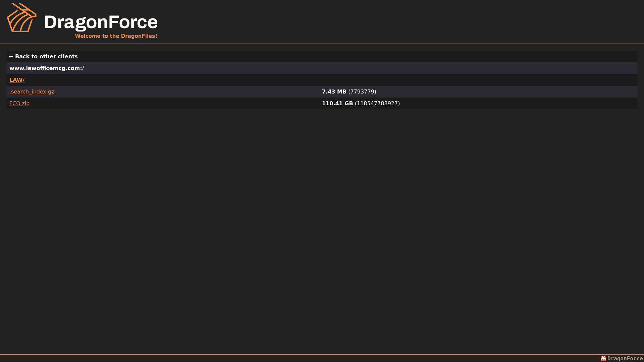Click the 110.41 GB size label

point(337,103)
